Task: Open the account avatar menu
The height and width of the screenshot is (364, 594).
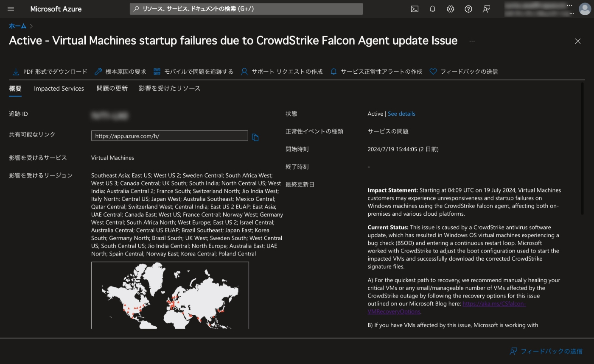Action: [585, 9]
